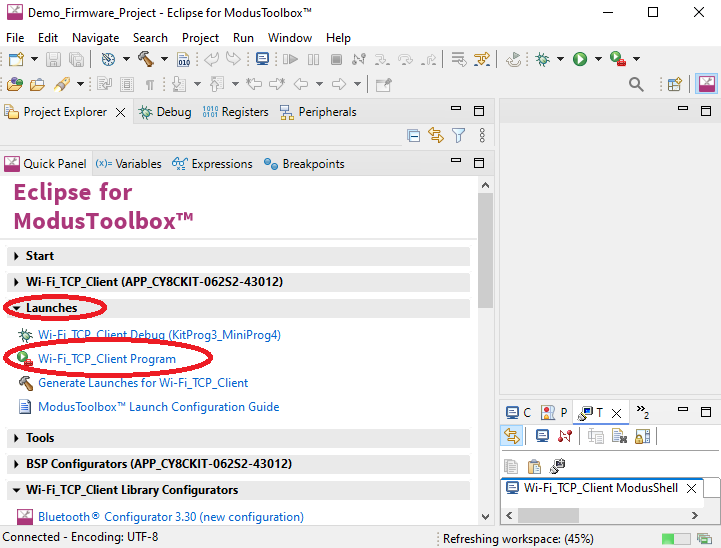The width and height of the screenshot is (721, 548).
Task: Click the Build hammer icon in toolbar
Action: 146,59
